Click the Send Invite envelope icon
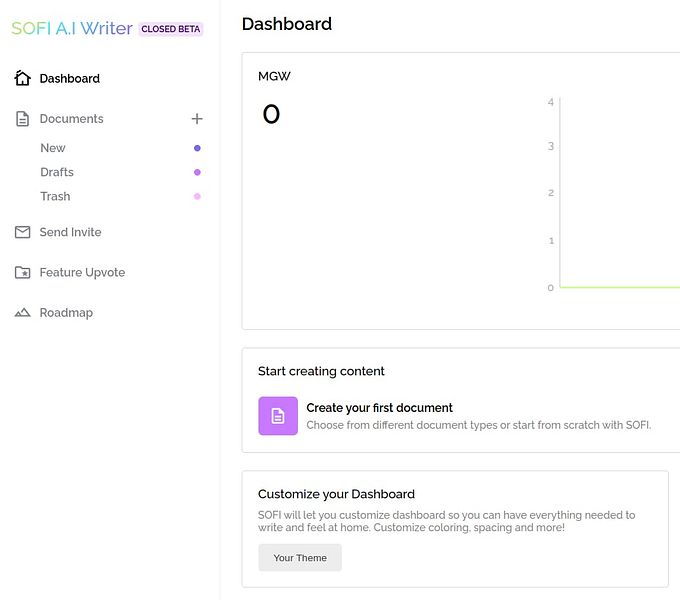 pyautogui.click(x=22, y=232)
